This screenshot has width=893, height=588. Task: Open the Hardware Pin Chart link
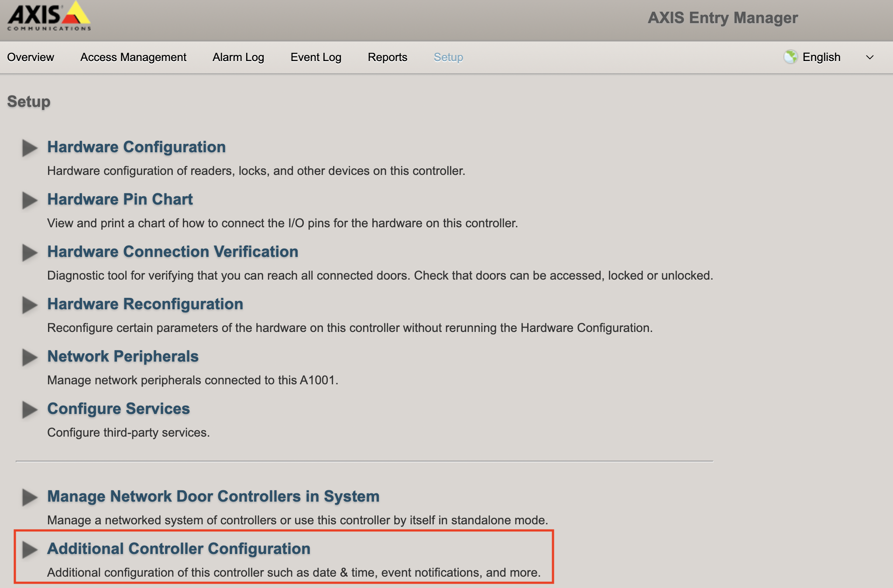[120, 199]
